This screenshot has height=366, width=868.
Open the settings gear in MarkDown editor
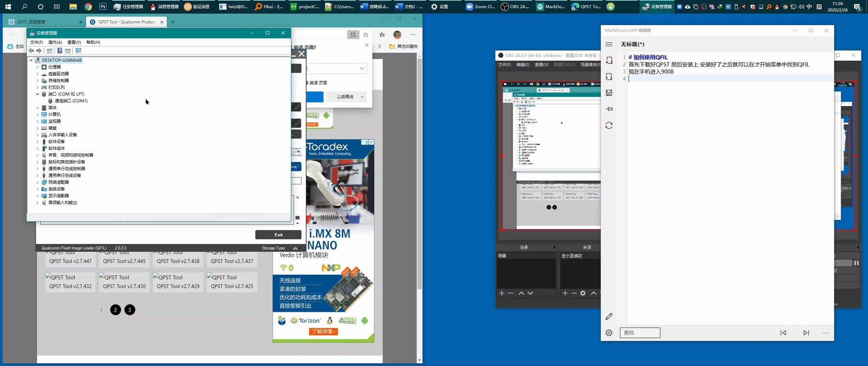click(609, 333)
